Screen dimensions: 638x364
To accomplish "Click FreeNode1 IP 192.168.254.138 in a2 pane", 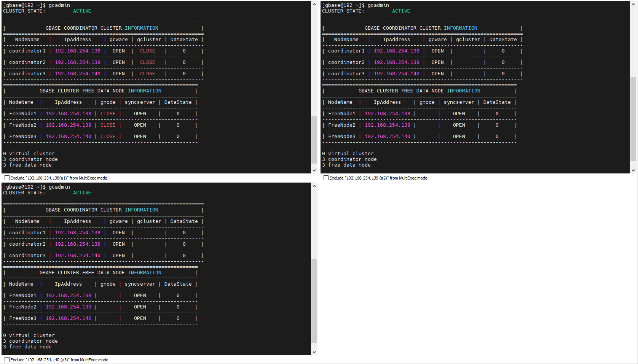I will coord(388,114).
